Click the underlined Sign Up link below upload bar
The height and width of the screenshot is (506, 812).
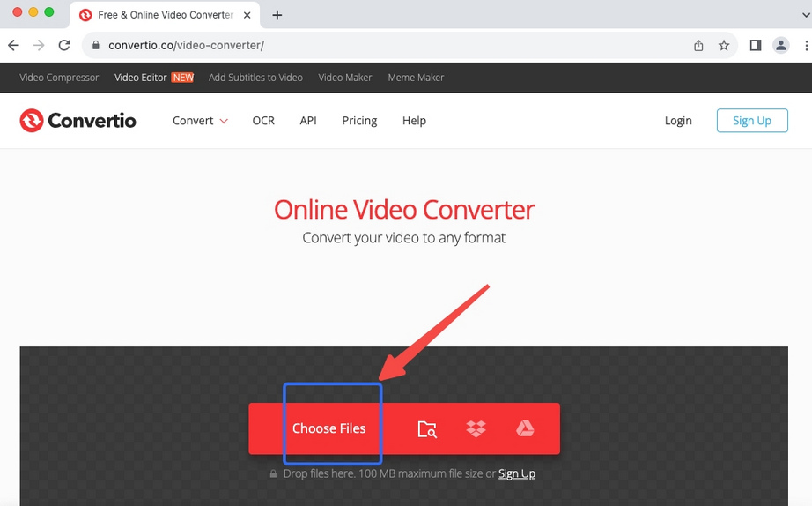[x=517, y=473]
